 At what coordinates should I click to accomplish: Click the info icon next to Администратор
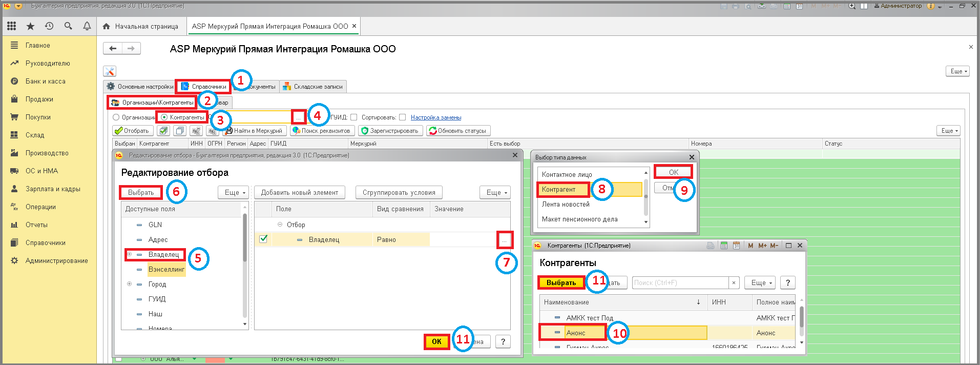[x=931, y=6]
